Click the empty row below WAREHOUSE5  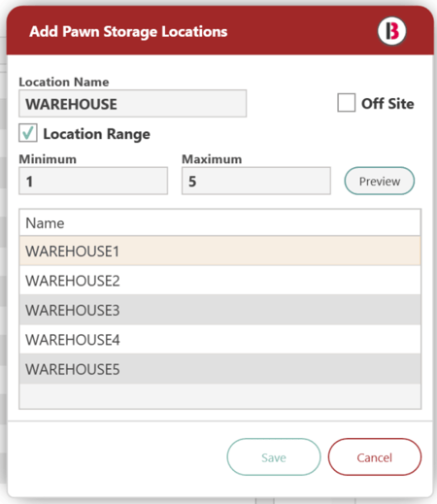click(x=219, y=396)
